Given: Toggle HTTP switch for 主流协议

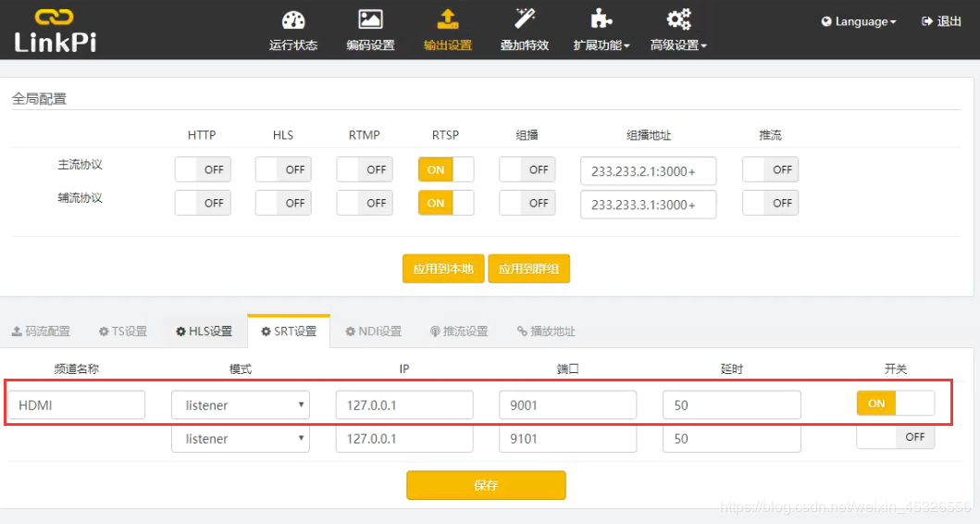Looking at the screenshot, I should coord(203,169).
